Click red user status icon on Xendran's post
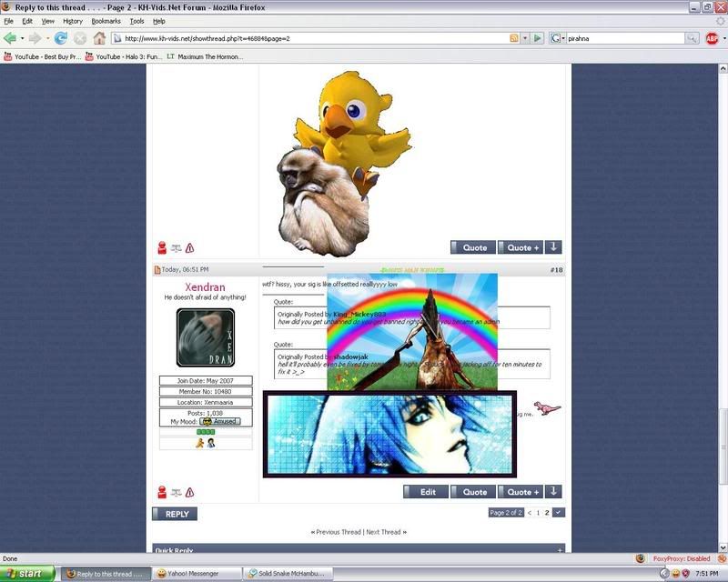Image resolution: width=728 pixels, height=582 pixels. pos(162,492)
